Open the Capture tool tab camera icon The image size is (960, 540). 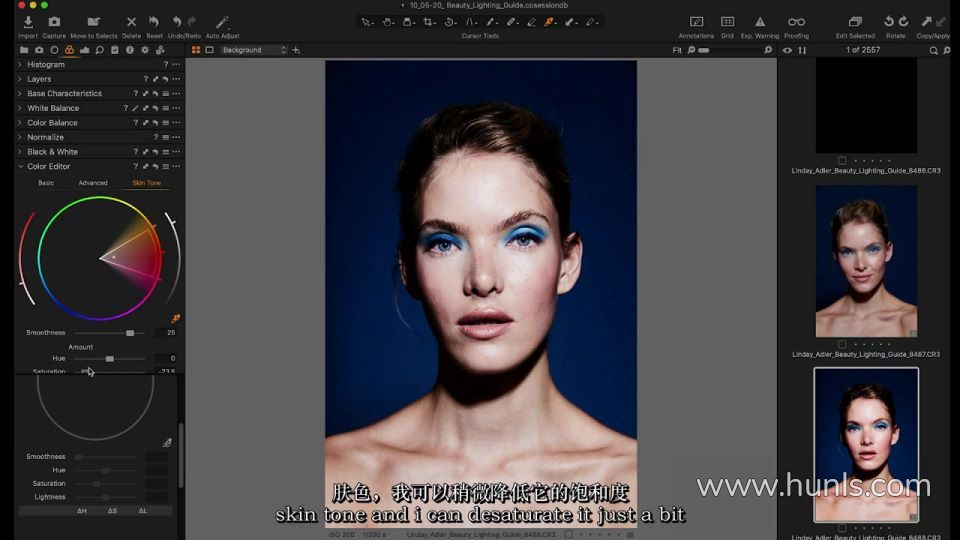39,50
